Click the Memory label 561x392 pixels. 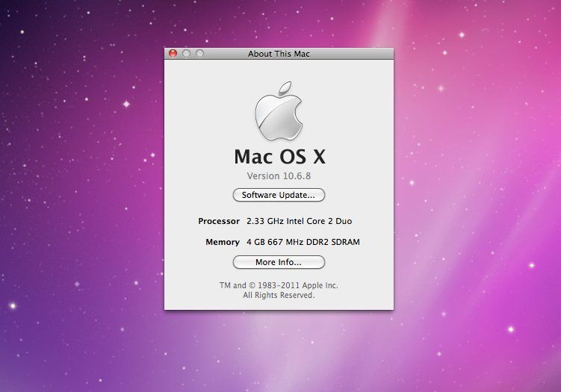click(223, 242)
